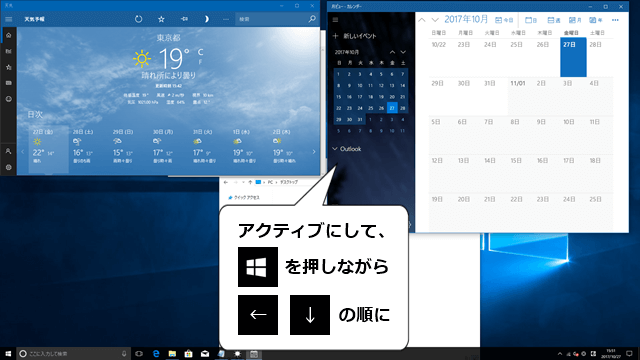Open Mail app from taskbar
The width and height of the screenshot is (640, 360).
pos(205,353)
